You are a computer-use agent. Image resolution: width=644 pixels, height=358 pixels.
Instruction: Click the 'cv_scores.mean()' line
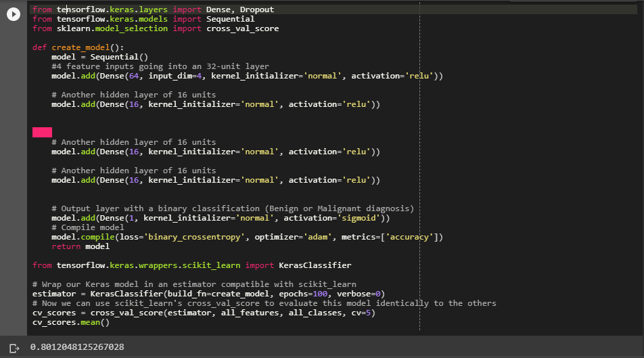coord(71,322)
